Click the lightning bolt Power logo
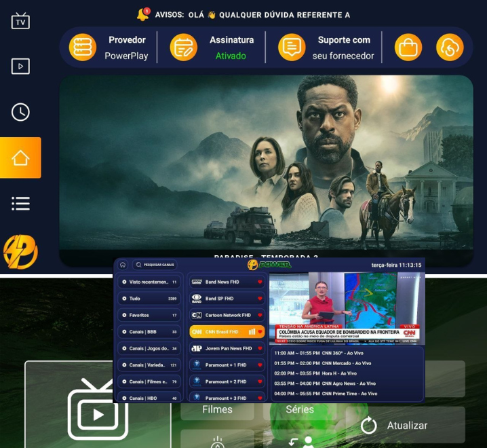Screen dimensions: 487x448 (20, 253)
